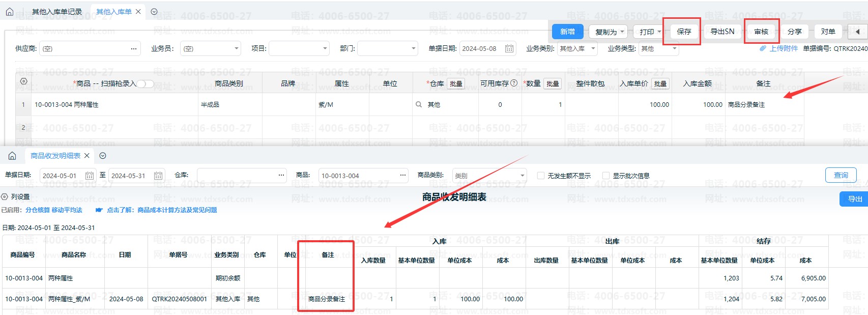Click the 上传附件 paperclip icon

click(x=763, y=48)
